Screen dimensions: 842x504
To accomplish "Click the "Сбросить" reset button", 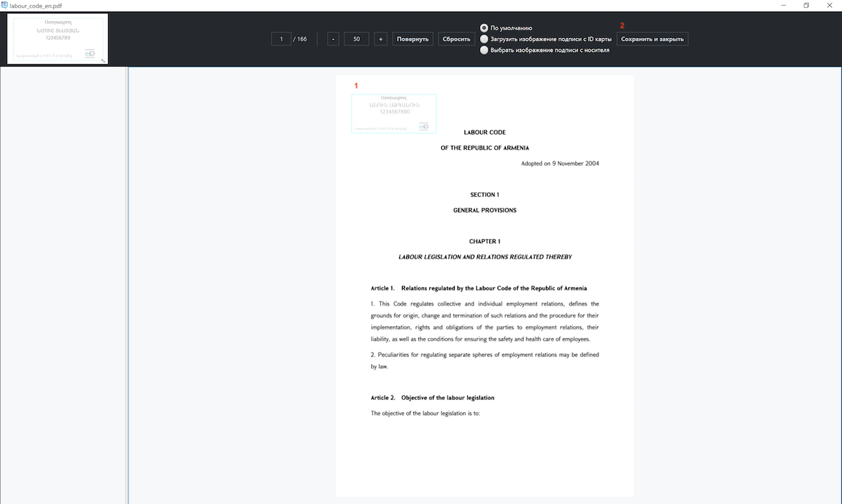I will click(456, 39).
